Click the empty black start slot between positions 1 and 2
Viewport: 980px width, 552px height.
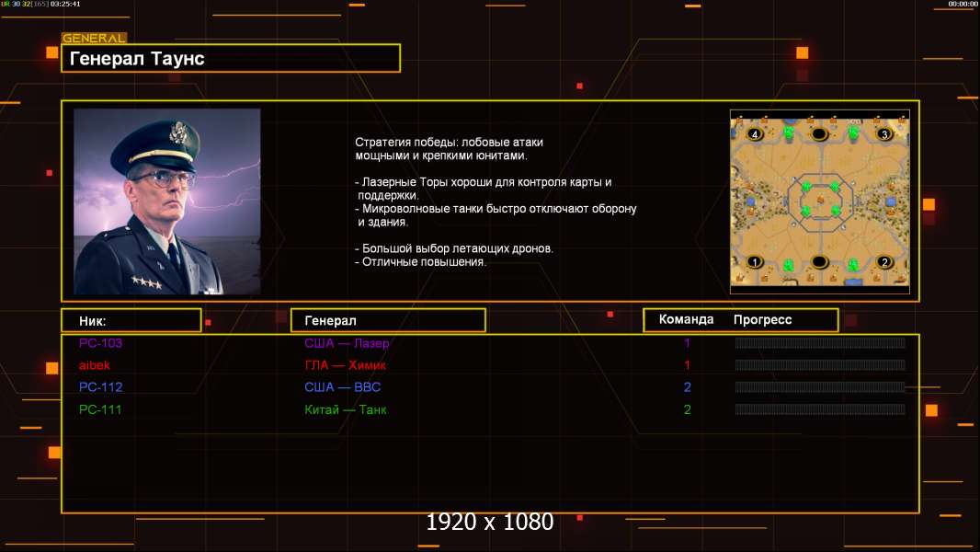coord(819,262)
